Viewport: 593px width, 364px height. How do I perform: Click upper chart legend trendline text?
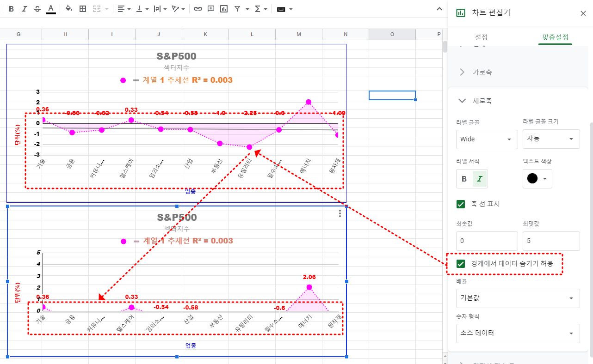pyautogui.click(x=187, y=80)
